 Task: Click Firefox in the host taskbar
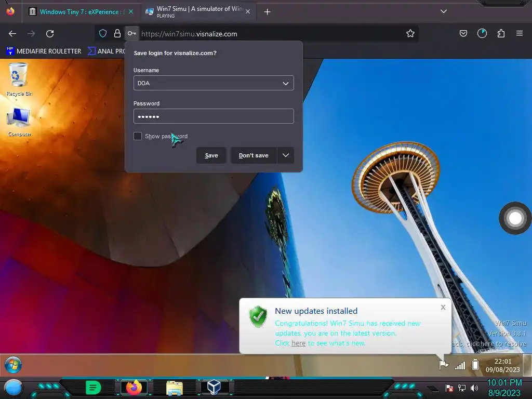(134, 388)
